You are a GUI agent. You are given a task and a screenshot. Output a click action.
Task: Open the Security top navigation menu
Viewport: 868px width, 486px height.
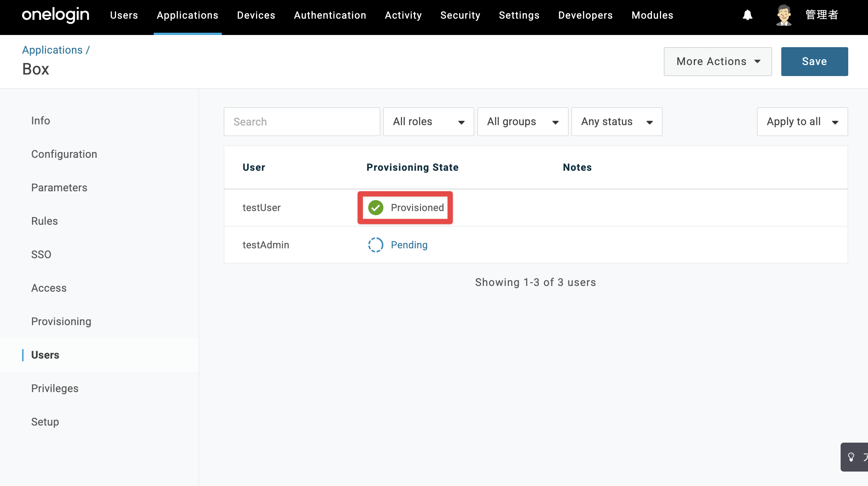click(460, 15)
